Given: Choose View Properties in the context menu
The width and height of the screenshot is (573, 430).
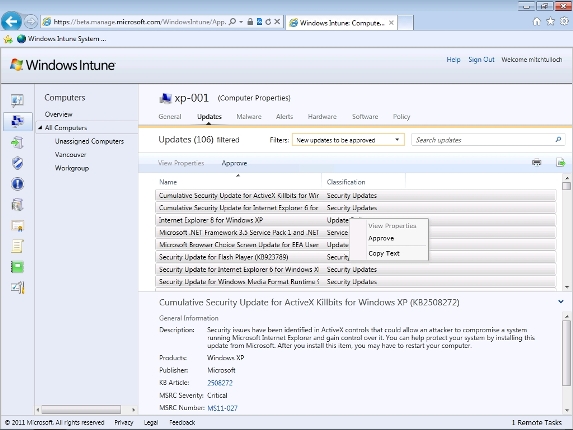Looking at the screenshot, I should 392,226.
